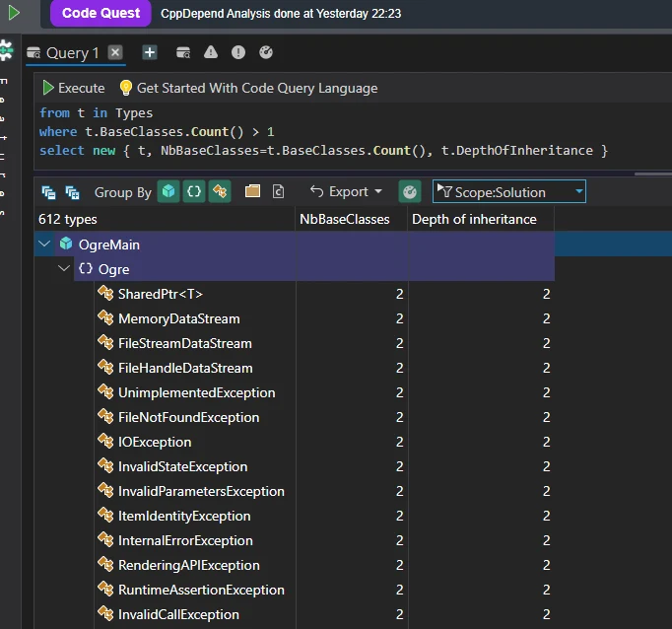This screenshot has width=672, height=629.
Task: Select InternalErrorException type row
Action: [324, 540]
